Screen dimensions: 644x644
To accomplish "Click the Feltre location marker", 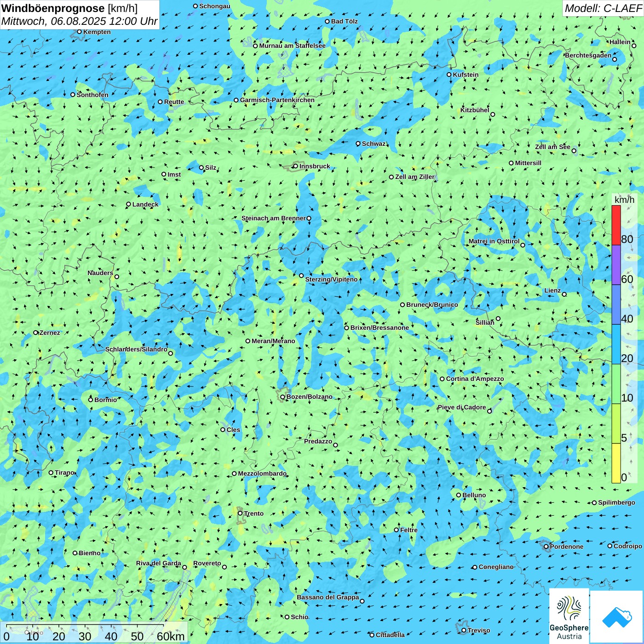I will [x=396, y=530].
